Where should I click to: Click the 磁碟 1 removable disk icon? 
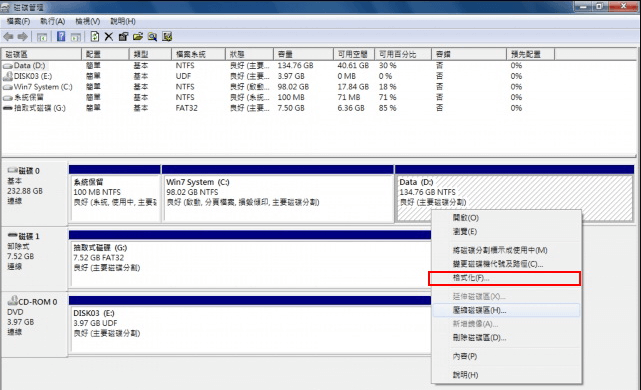13,235
